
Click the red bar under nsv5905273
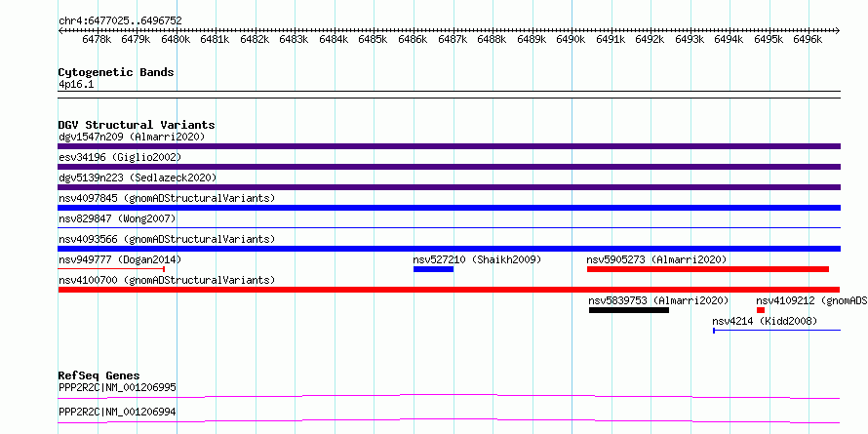pyautogui.click(x=708, y=269)
